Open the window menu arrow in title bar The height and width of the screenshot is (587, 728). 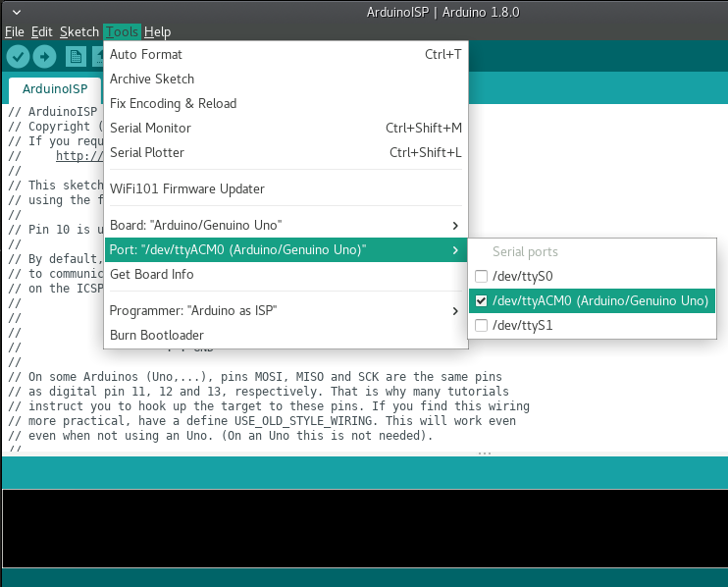tap(17, 12)
